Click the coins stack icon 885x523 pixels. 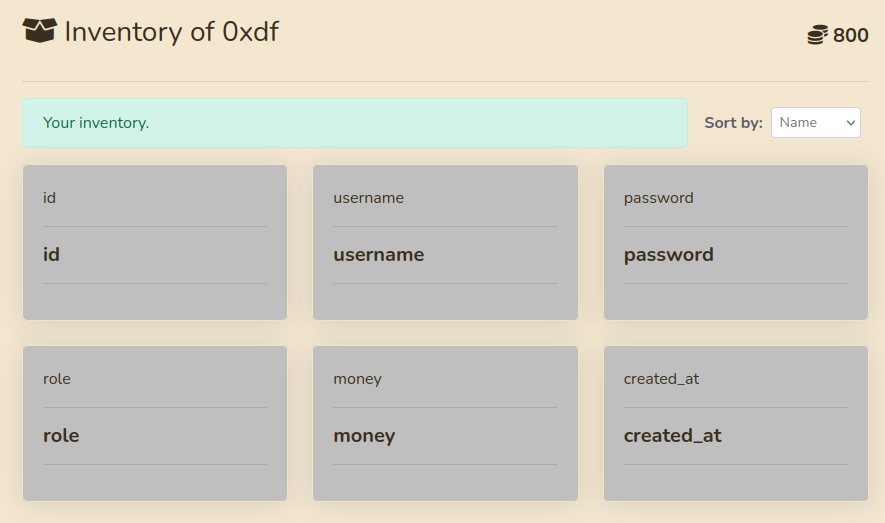click(x=818, y=36)
